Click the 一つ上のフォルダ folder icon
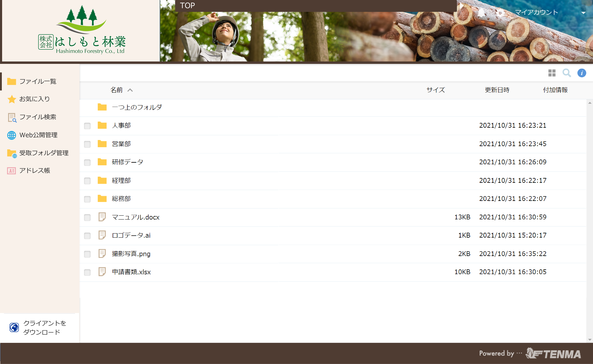 click(x=102, y=107)
